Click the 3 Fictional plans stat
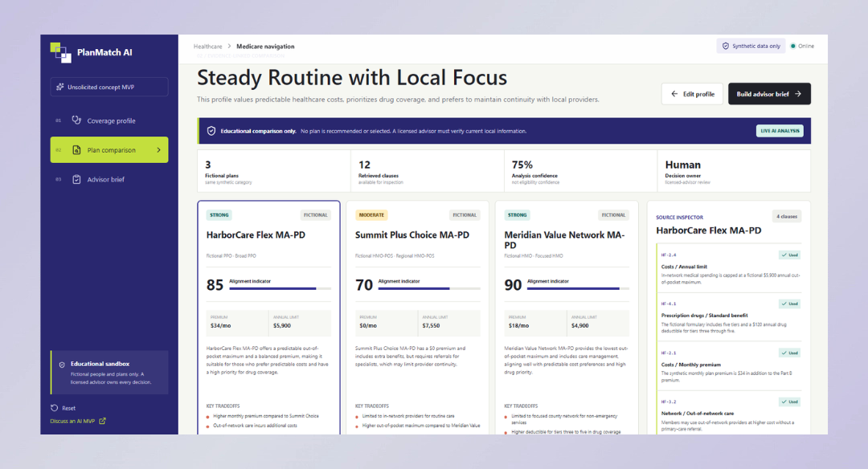Viewport: 868px width, 469px height. 274,171
